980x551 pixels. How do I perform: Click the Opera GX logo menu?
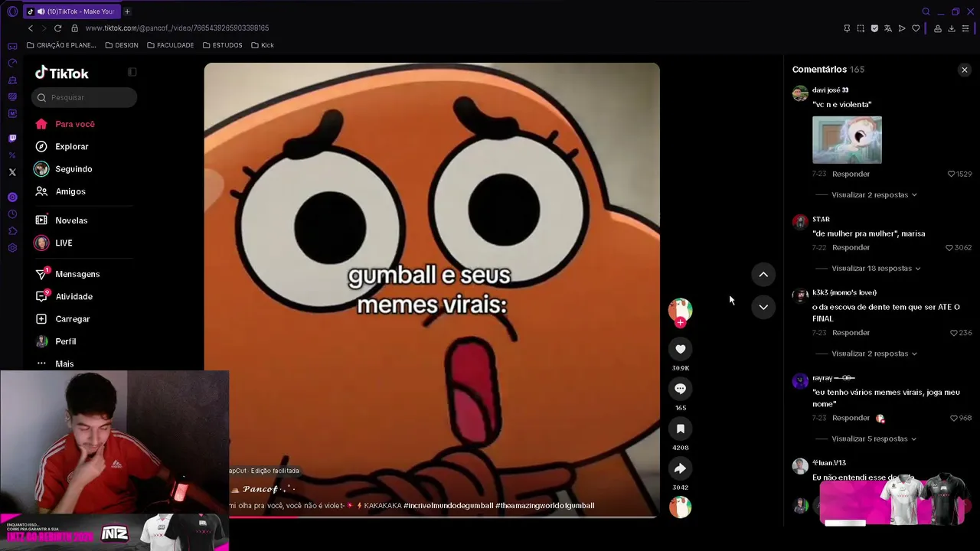[12, 11]
